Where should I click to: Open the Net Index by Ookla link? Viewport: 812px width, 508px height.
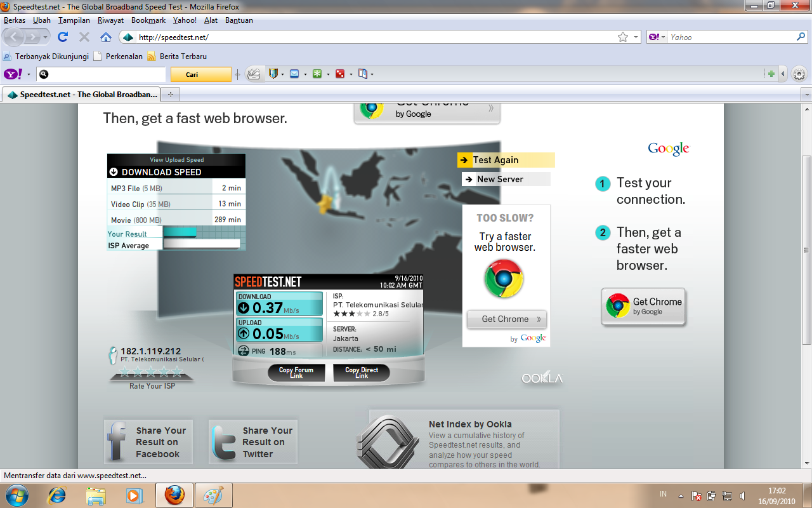click(470, 424)
